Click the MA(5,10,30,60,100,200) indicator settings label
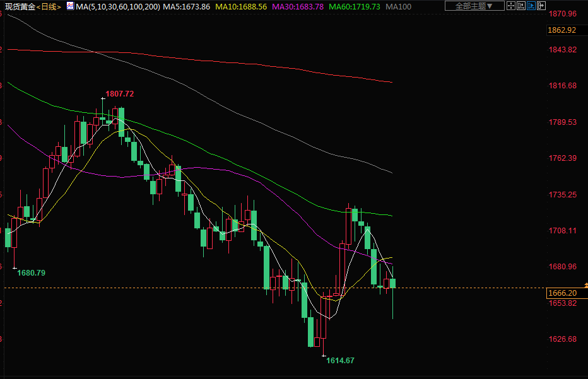The width and height of the screenshot is (588, 379). pyautogui.click(x=117, y=7)
